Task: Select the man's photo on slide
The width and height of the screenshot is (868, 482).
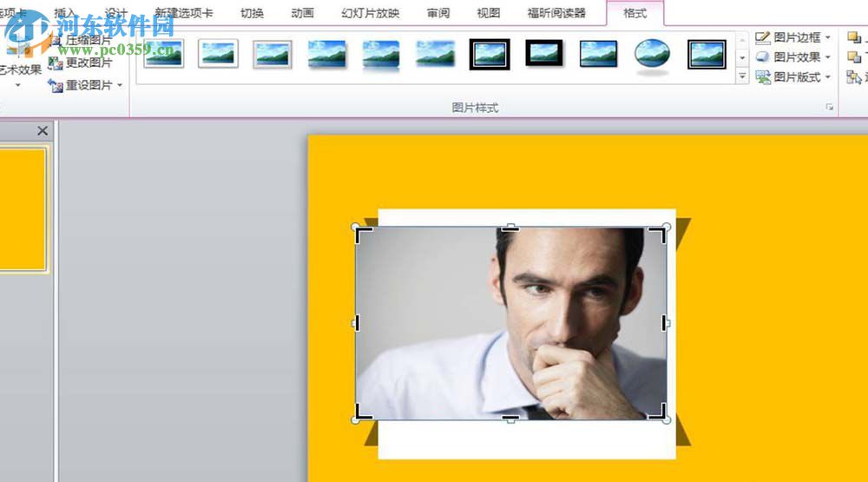Action: (510, 323)
